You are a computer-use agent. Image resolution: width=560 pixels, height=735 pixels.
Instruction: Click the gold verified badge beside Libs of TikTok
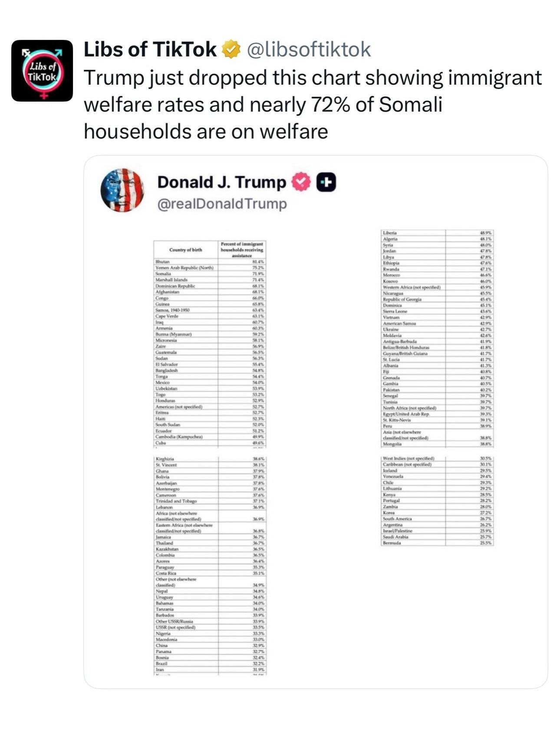(x=231, y=49)
